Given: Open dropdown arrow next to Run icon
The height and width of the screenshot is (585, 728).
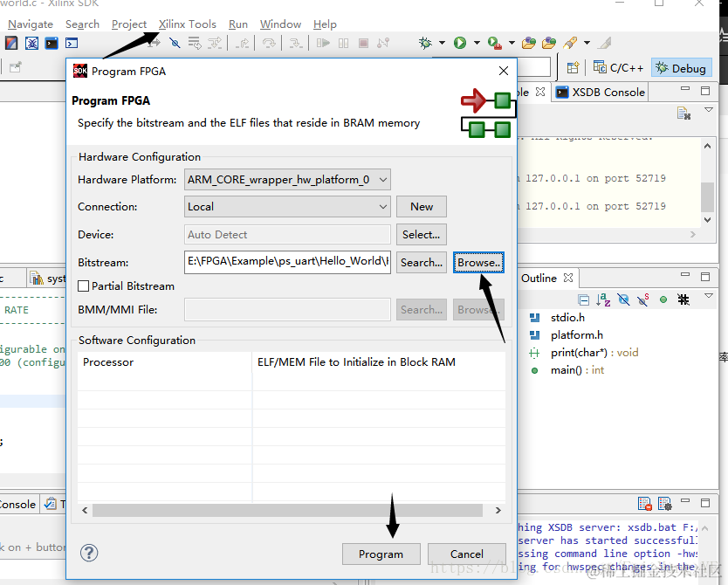Looking at the screenshot, I should point(477,43).
